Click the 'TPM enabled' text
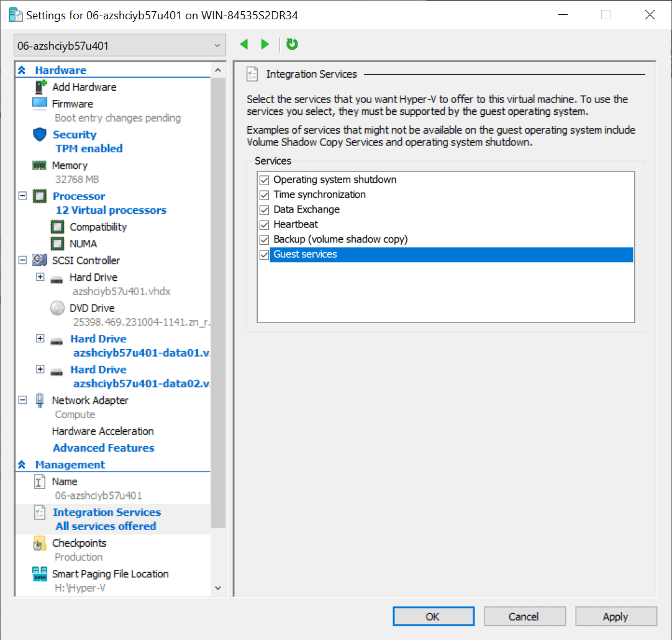Screen dimensions: 672x640 (89, 149)
